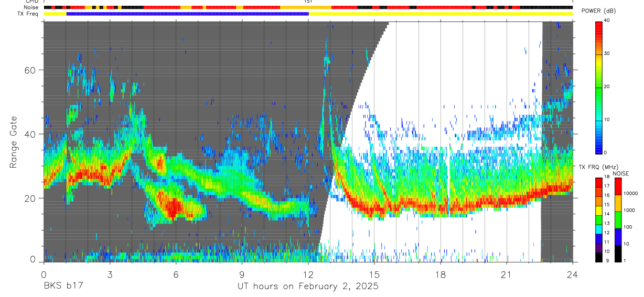This screenshot has width=644, height=297.
Task: Click the '3' tick on the time axis
Action: click(x=110, y=274)
